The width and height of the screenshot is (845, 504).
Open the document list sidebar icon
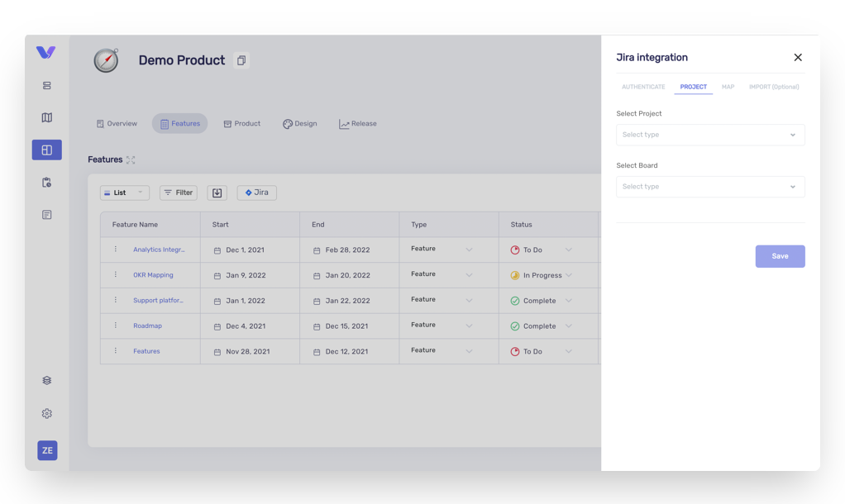pyautogui.click(x=47, y=215)
